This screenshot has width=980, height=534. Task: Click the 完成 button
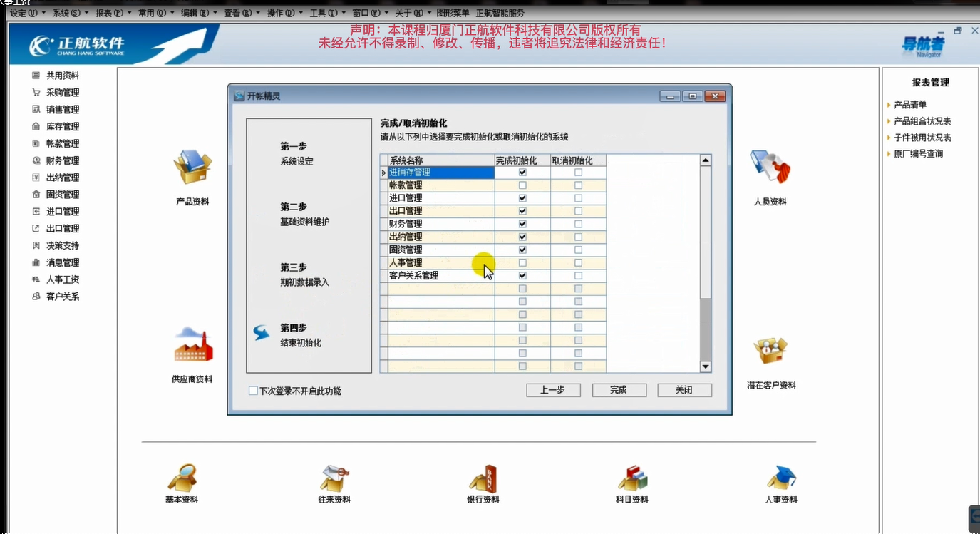pos(619,390)
